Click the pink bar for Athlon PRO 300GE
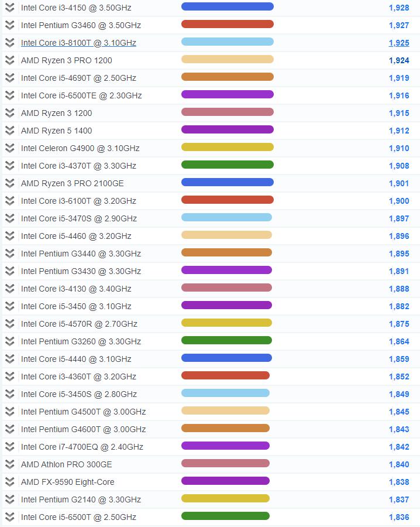This screenshot has height=527, width=420. [x=225, y=463]
